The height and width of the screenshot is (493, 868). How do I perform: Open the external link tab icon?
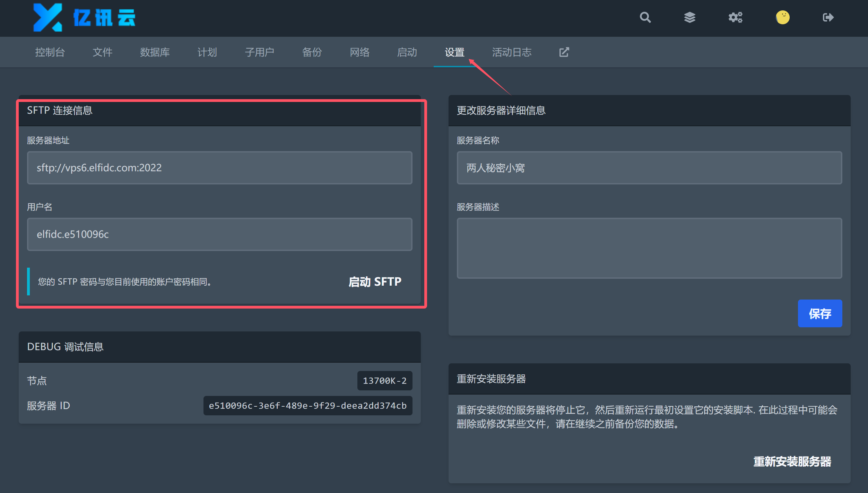click(564, 52)
